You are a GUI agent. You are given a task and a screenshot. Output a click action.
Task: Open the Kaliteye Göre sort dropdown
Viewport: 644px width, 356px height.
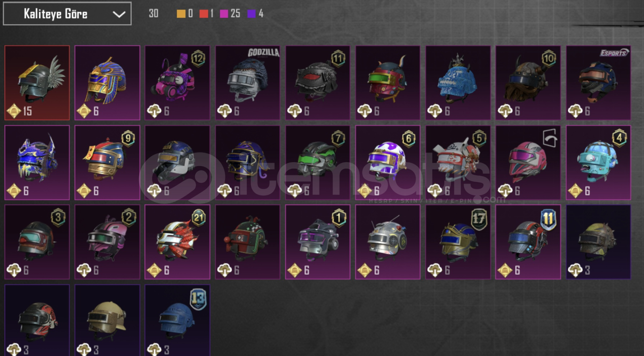tap(67, 14)
